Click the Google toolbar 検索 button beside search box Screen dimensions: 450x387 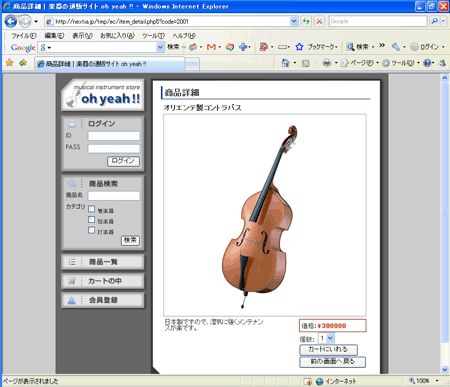(173, 47)
